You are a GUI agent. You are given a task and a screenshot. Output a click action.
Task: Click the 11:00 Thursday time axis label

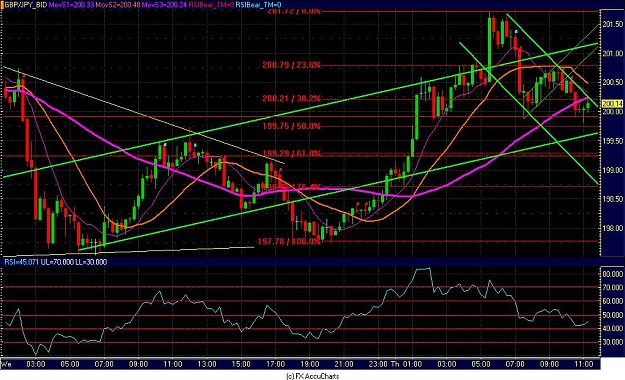[584, 364]
